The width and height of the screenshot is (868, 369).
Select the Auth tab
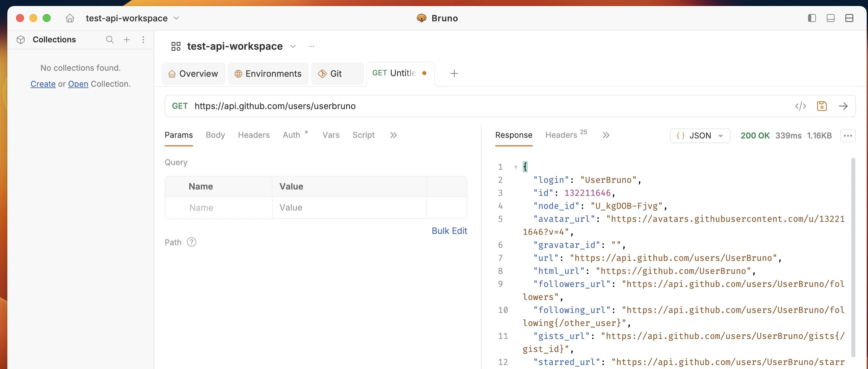[x=291, y=134]
